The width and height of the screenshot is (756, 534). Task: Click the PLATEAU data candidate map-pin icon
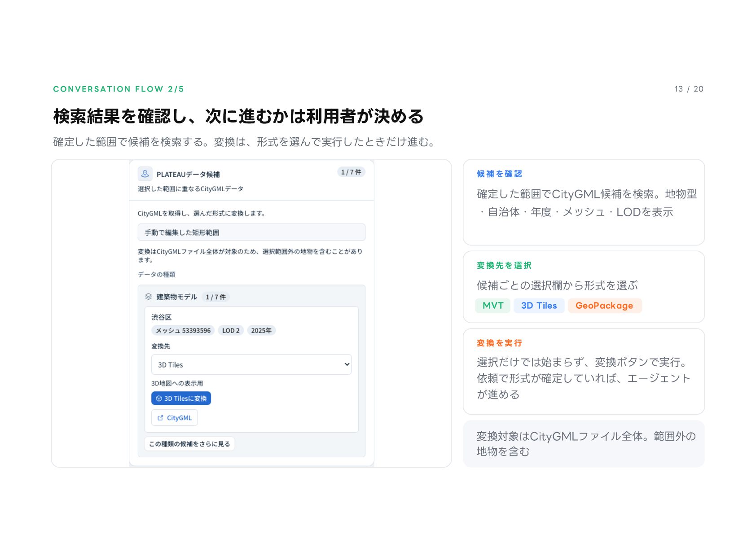[145, 174]
